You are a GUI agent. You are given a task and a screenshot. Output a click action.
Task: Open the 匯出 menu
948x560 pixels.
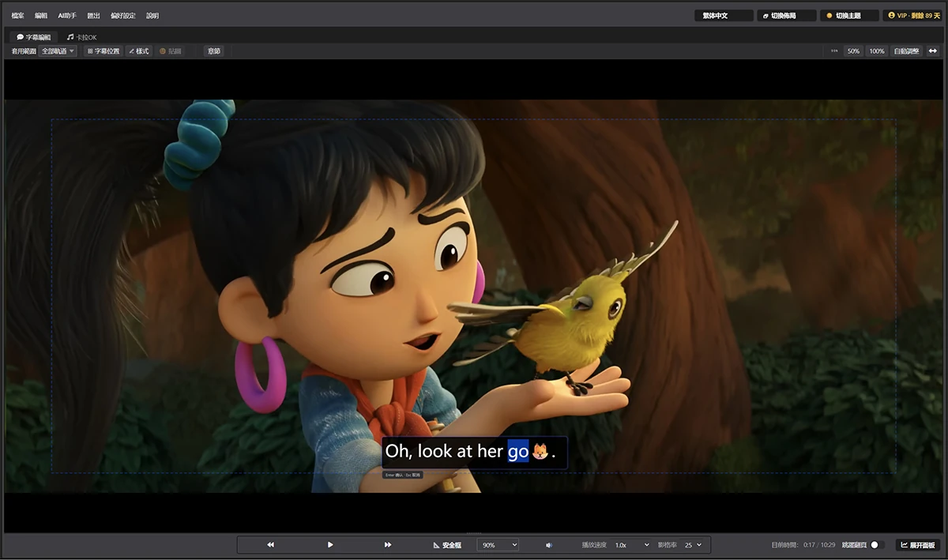tap(93, 15)
